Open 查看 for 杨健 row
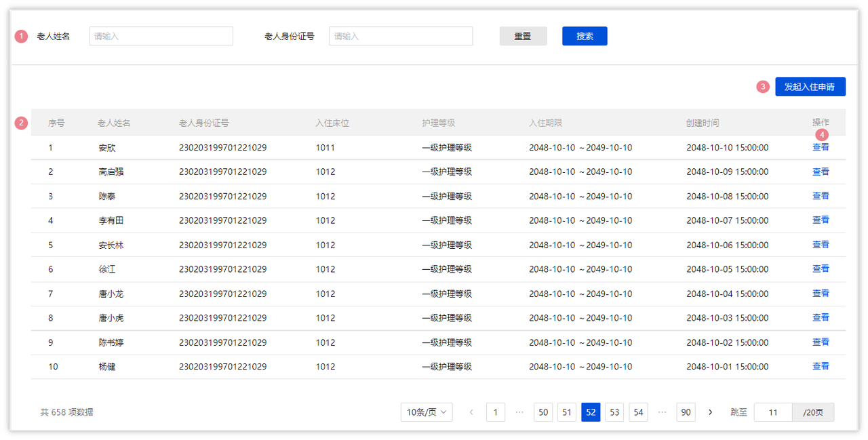This screenshot has width=868, height=440. (821, 367)
